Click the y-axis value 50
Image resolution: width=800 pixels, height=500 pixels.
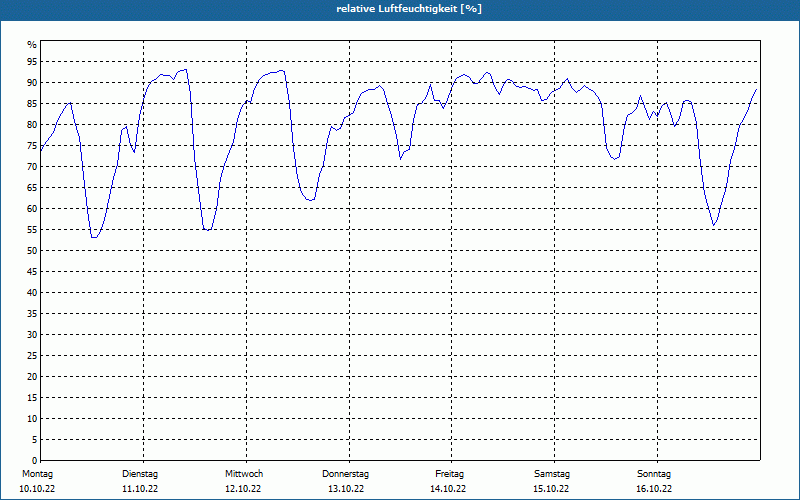32,251
